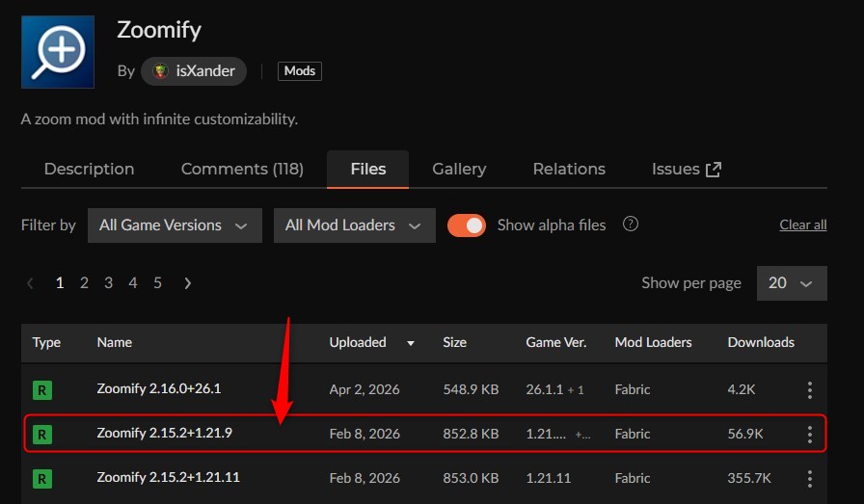Open three-dot menu for Zoomify 2.15.2+1.21.11
The width and height of the screenshot is (864, 504).
809,478
